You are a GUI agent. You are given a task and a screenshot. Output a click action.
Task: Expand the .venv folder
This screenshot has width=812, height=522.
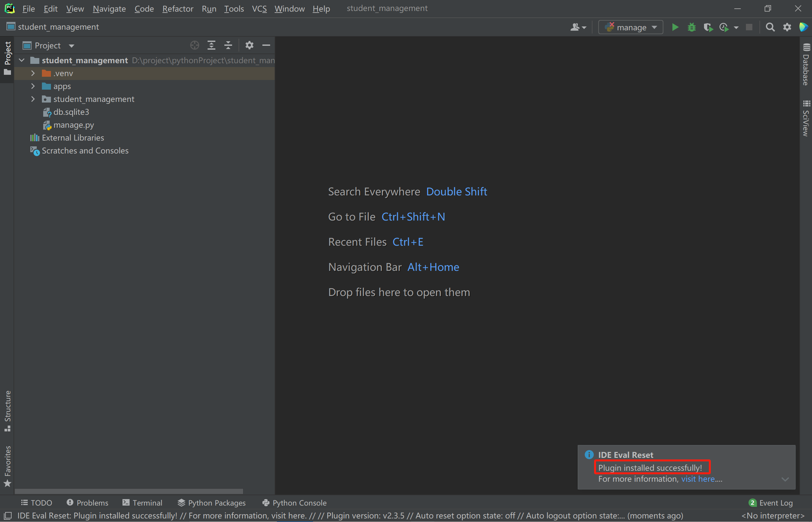point(33,73)
